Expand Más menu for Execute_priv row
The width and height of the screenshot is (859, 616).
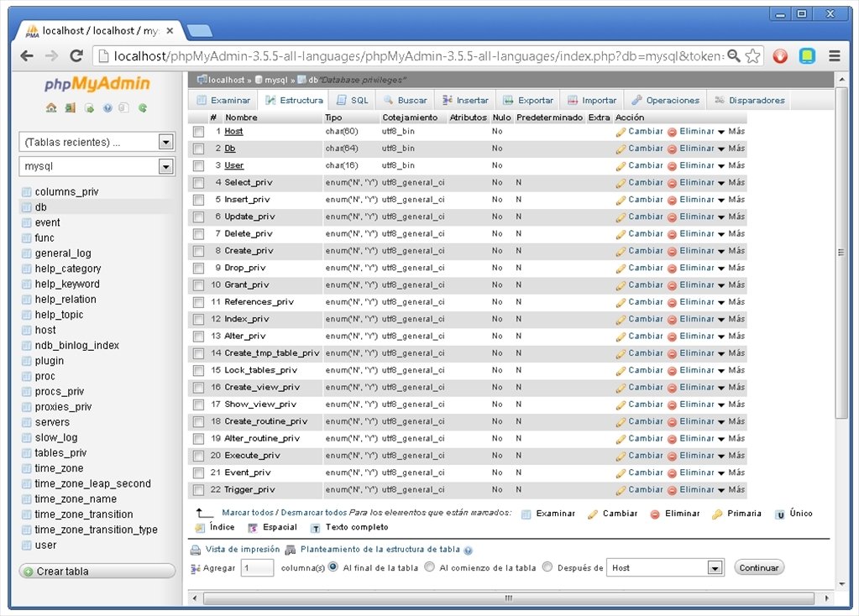pyautogui.click(x=731, y=456)
